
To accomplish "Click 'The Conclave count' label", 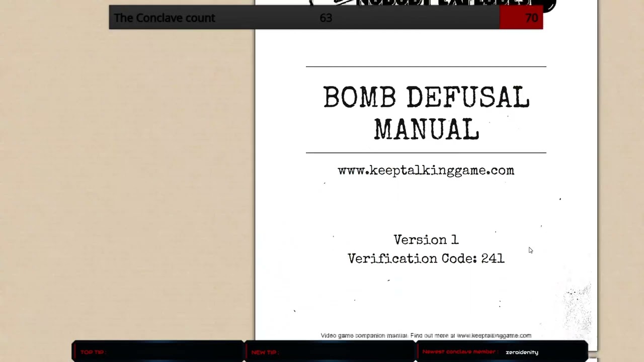I will coord(165,18).
